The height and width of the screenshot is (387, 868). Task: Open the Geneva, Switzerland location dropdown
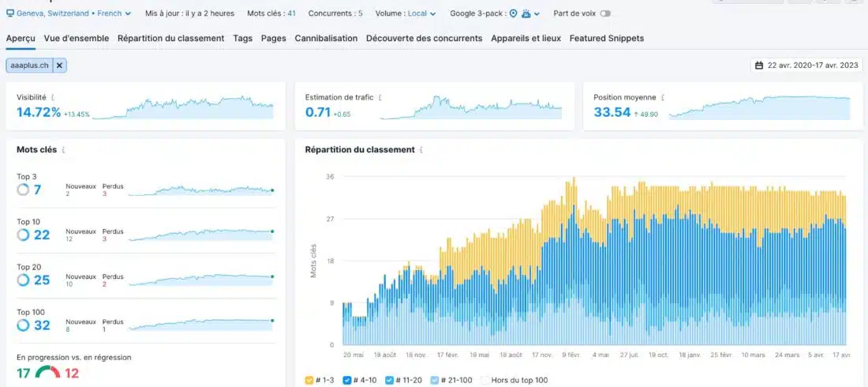pyautogui.click(x=71, y=13)
